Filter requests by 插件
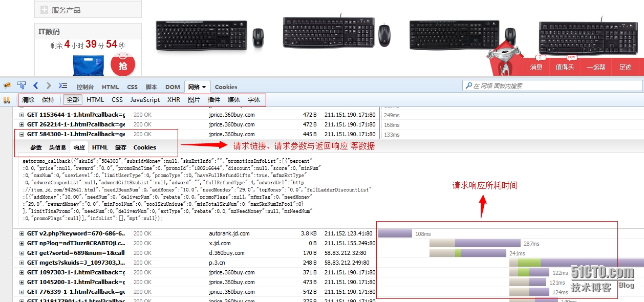Image resolution: width=644 pixels, height=302 pixels. (214, 100)
